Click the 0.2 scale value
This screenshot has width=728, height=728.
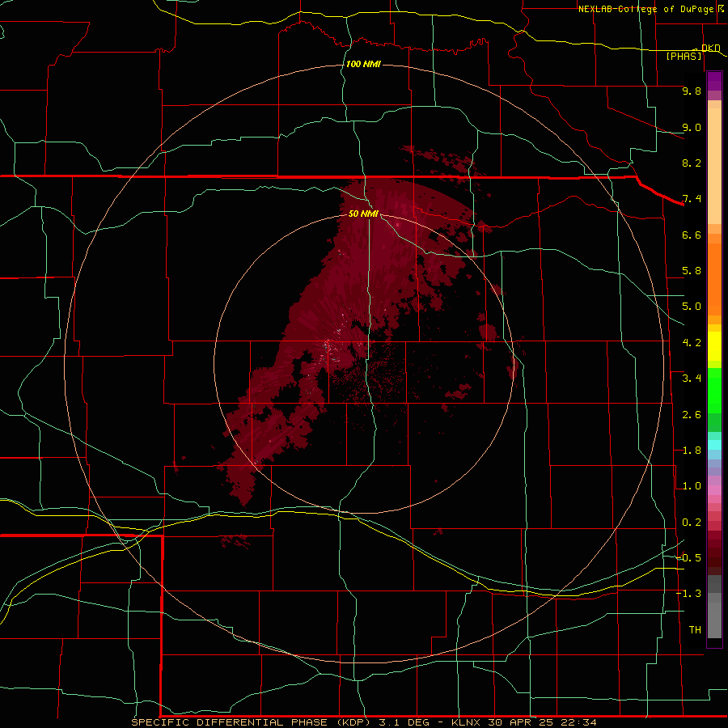point(692,523)
